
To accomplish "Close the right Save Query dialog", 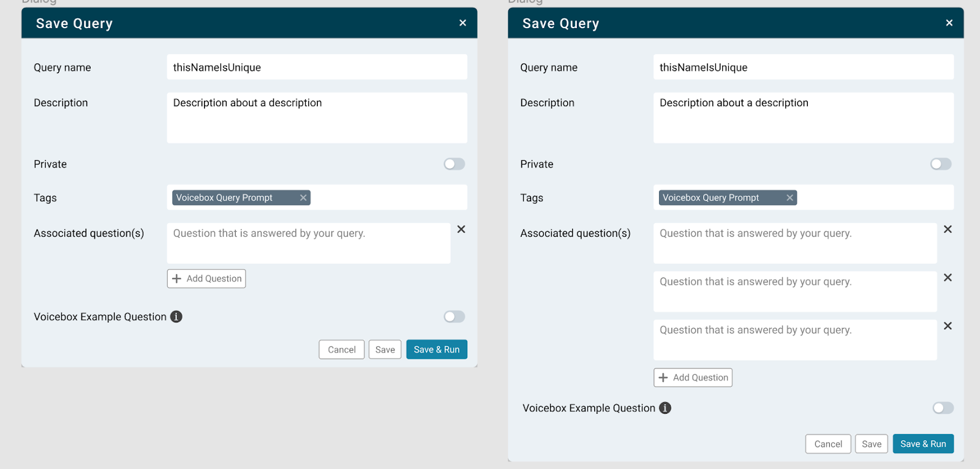I will coord(949,23).
